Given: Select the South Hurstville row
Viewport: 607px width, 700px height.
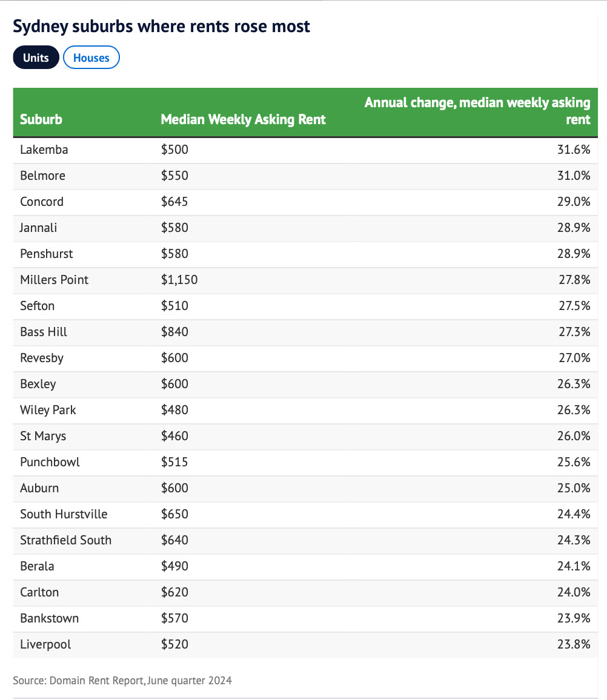Looking at the screenshot, I should tap(64, 514).
